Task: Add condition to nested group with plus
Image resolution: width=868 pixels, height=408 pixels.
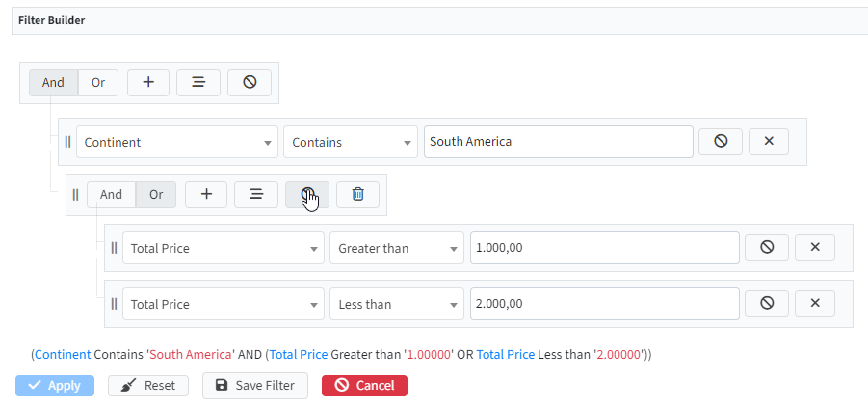Action: point(206,195)
